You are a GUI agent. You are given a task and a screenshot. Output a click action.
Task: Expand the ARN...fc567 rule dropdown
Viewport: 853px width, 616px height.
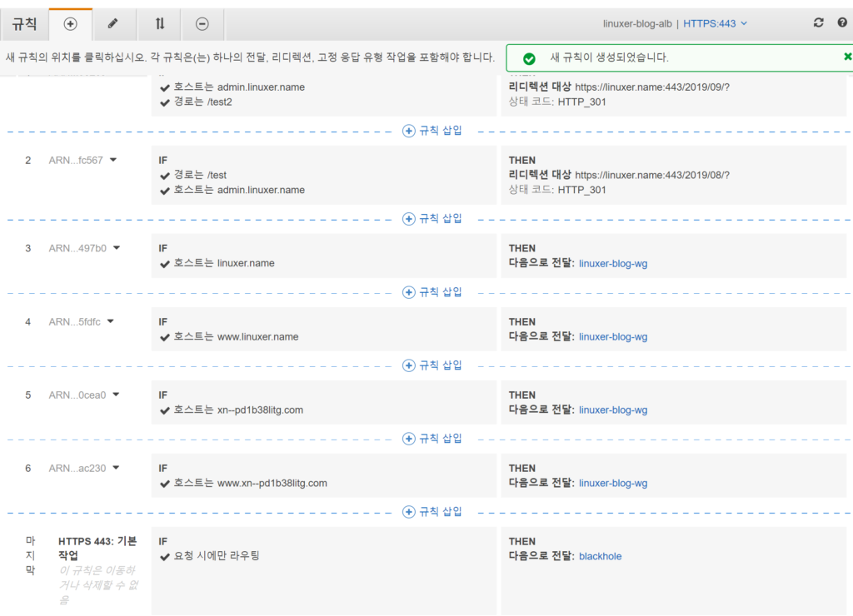click(x=113, y=160)
